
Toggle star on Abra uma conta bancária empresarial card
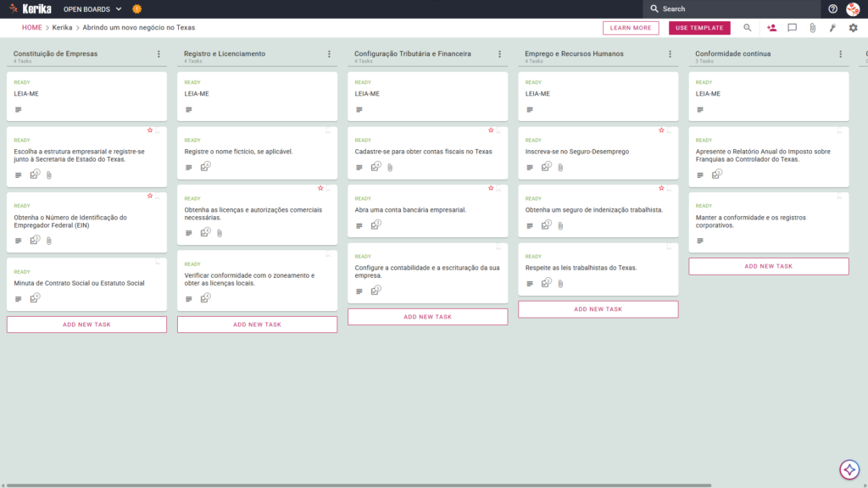[491, 188]
